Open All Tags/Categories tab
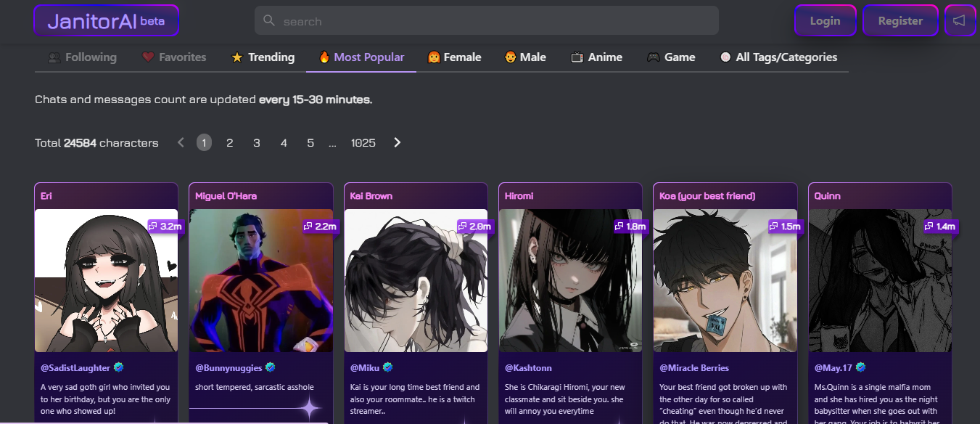Viewport: 980px width, 424px height. tap(778, 57)
